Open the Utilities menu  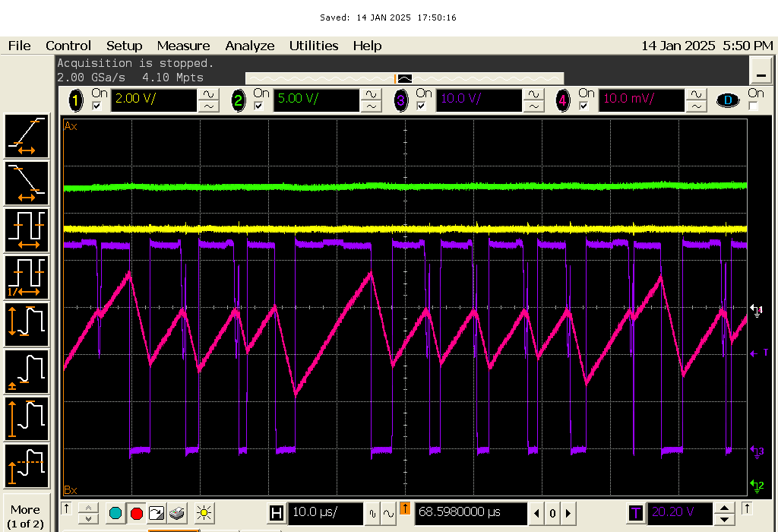tap(314, 46)
